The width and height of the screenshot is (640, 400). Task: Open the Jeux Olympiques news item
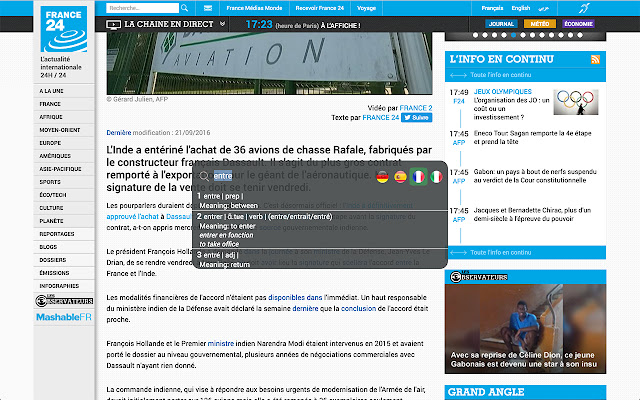512,104
